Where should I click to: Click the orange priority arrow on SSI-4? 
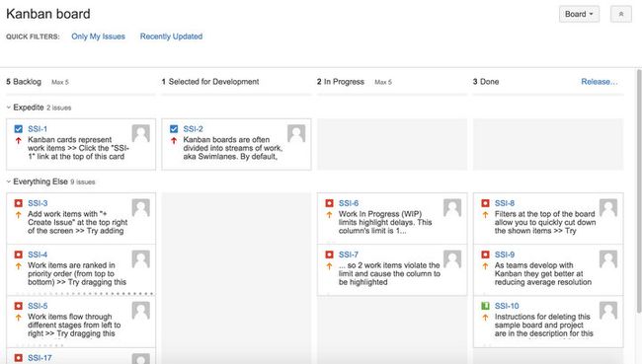[x=18, y=266]
